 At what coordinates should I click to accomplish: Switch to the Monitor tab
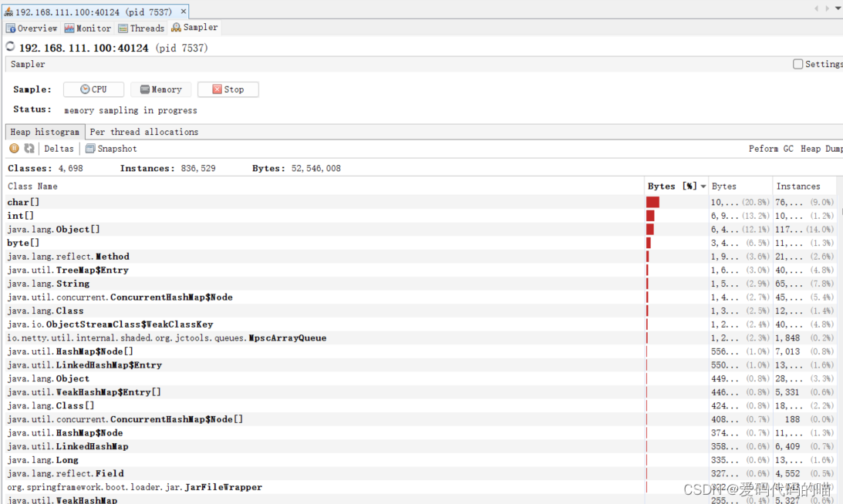click(87, 27)
